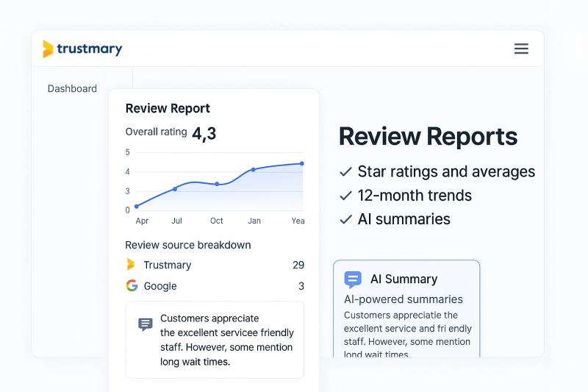This screenshot has width=588, height=392.
Task: Click the review summary speech bubble icon
Action: click(146, 324)
